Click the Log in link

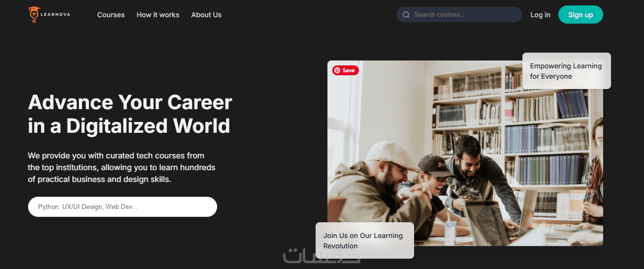[540, 15]
